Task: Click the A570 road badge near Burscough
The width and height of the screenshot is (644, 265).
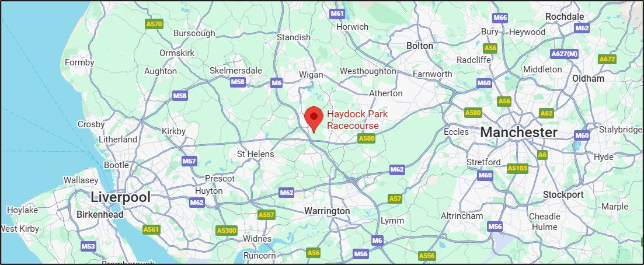Action: click(154, 25)
